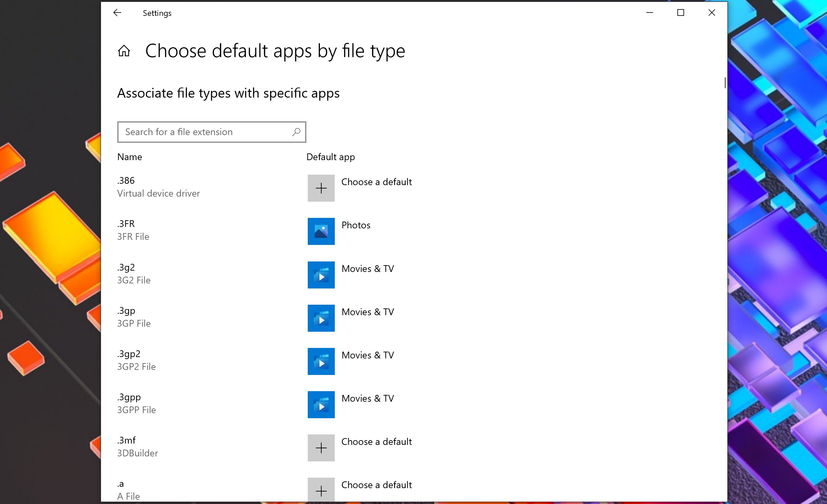827x504 pixels.
Task: Focus the file extension search box
Action: [211, 132]
